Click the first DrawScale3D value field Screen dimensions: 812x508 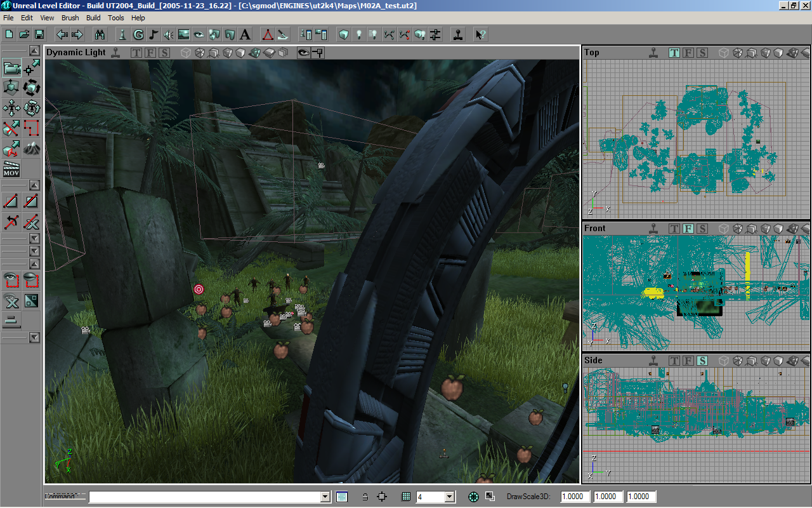[575, 497]
